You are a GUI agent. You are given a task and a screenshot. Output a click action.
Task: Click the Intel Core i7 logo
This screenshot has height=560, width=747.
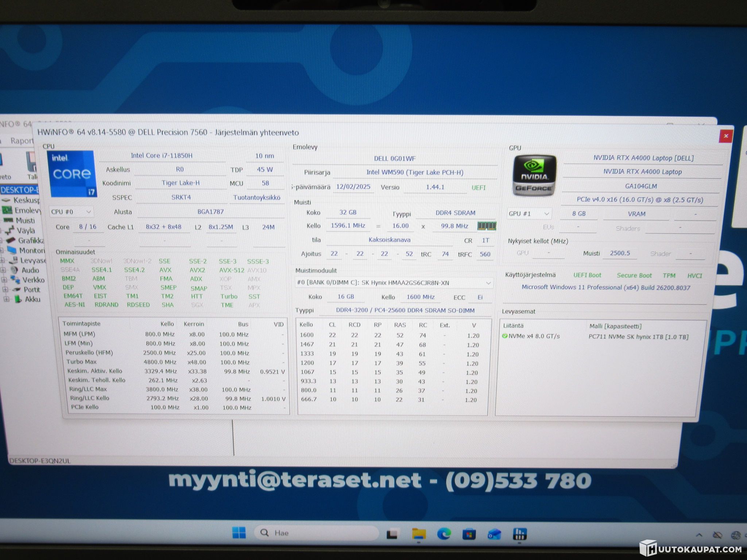click(x=71, y=174)
